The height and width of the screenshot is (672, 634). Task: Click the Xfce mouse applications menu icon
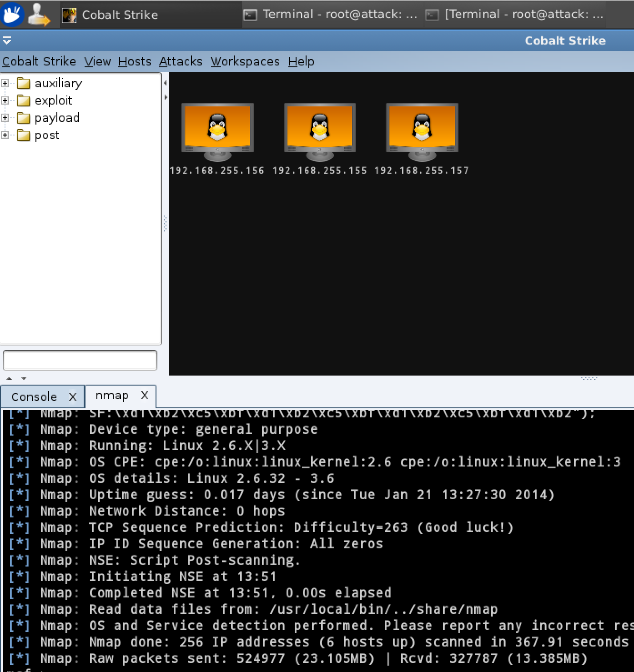tap(12, 15)
